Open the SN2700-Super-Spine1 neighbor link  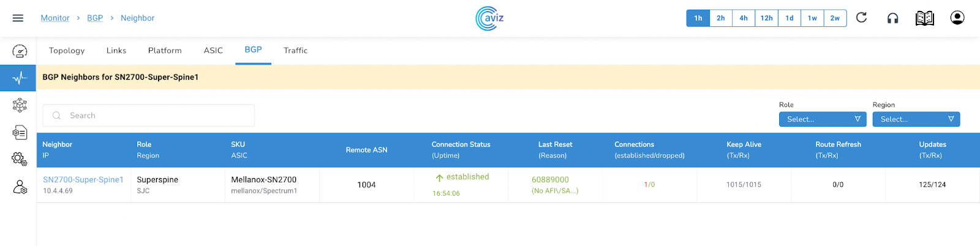[83, 180]
